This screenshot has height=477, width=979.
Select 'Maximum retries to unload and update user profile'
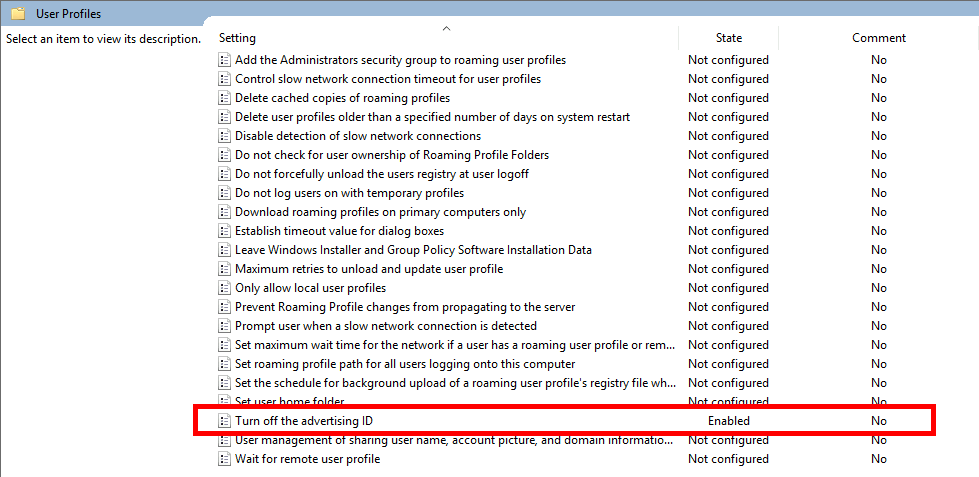[369, 269]
